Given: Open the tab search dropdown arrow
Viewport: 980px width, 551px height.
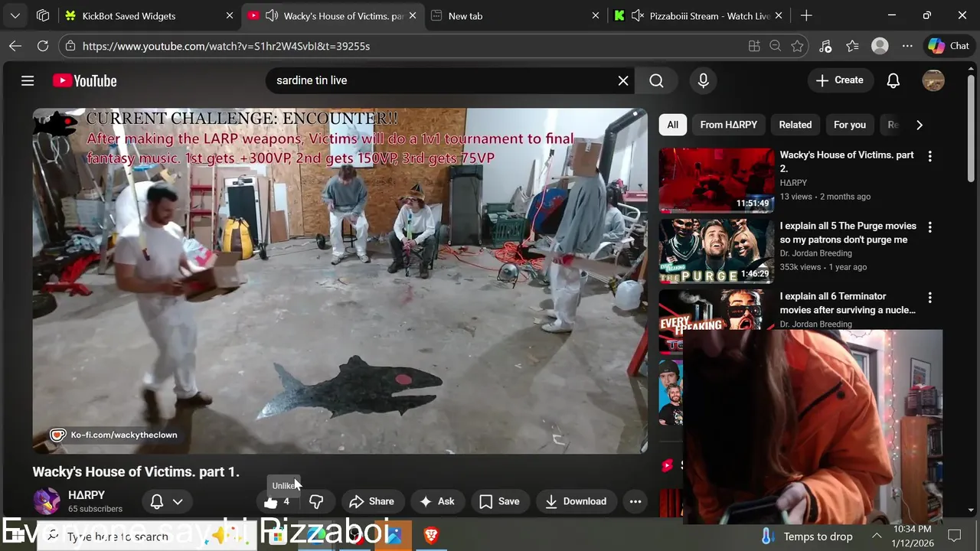Looking at the screenshot, I should (15, 15).
